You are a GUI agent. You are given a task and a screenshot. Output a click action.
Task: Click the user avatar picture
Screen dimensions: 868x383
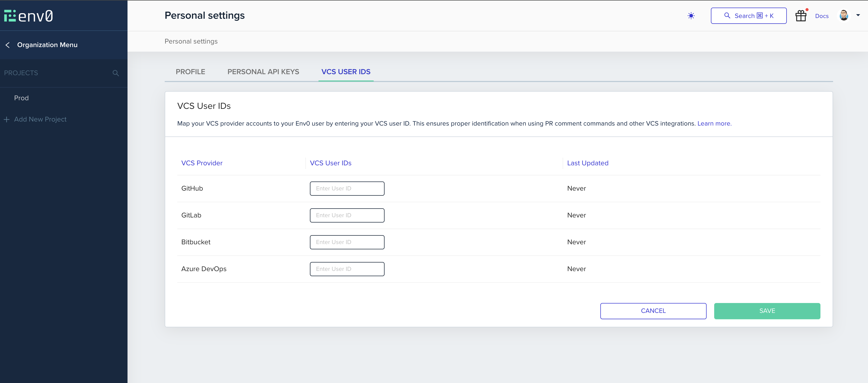pos(843,15)
